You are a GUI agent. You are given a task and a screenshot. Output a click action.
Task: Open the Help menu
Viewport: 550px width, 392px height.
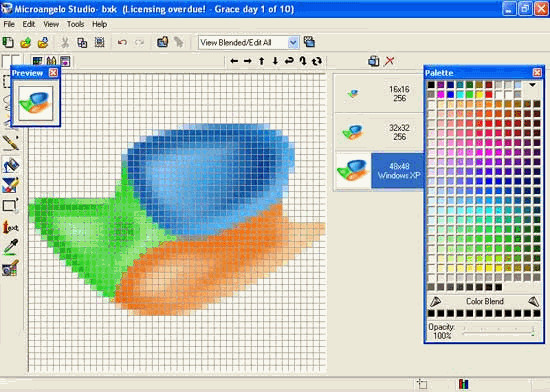99,24
